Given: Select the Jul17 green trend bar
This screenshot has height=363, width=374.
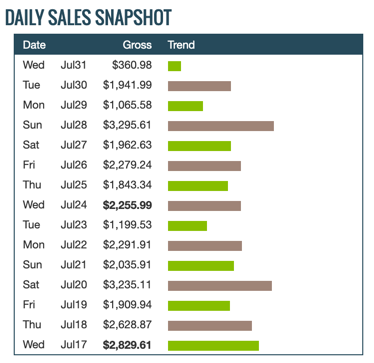Looking at the screenshot, I should click(x=213, y=346).
